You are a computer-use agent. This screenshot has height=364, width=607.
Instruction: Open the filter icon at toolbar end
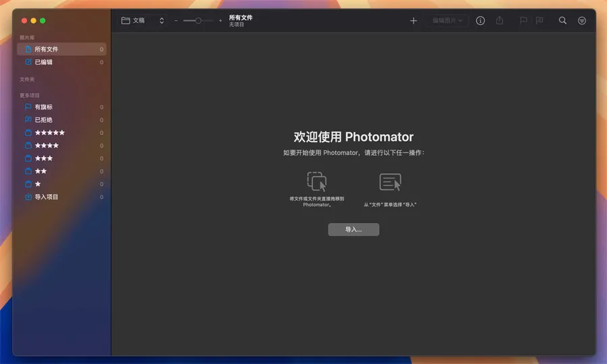pyautogui.click(x=582, y=21)
